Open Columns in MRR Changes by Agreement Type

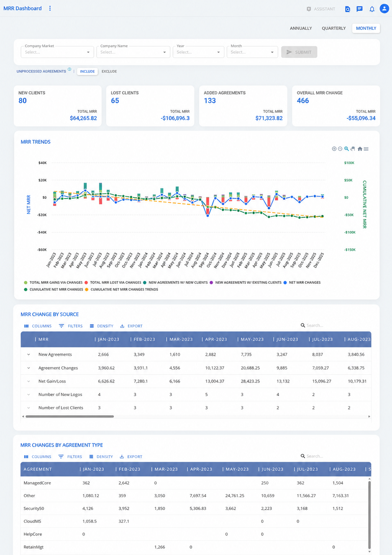tap(38, 457)
